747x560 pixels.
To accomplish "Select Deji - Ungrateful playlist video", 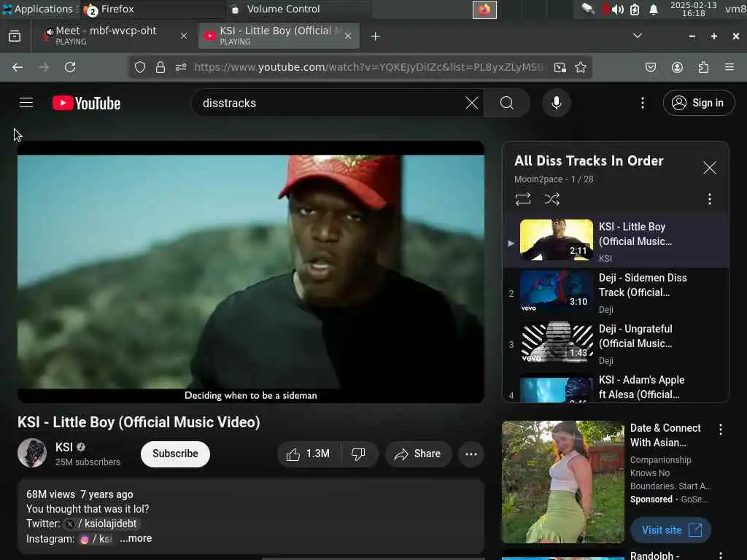I will pos(616,344).
